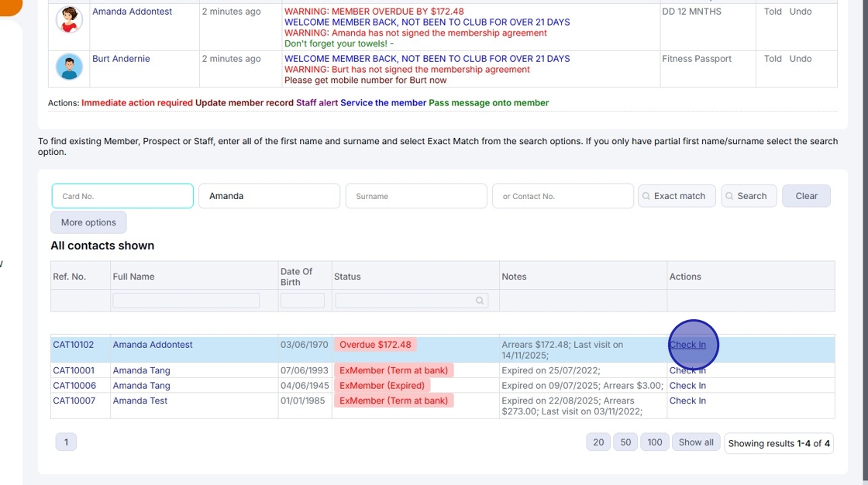The image size is (868, 485).
Task: Open member reference CAT10006
Action: pyautogui.click(x=74, y=385)
